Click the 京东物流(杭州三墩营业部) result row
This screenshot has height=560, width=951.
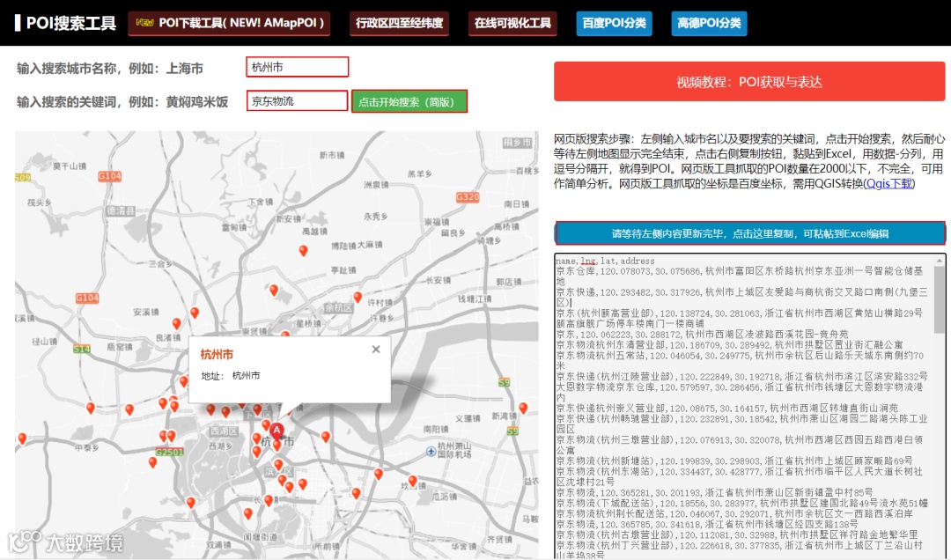740,445
